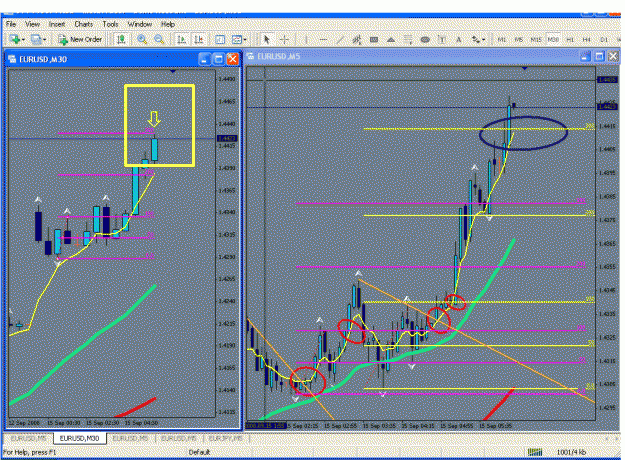The width and height of the screenshot is (625, 460).
Task: Click the 1.4422 price label on M30 scale
Action: pyautogui.click(x=227, y=138)
